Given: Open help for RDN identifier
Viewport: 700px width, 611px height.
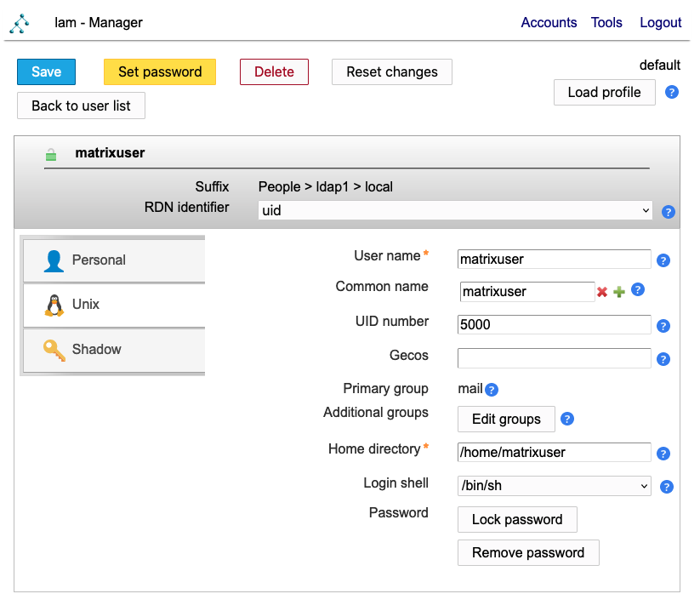Looking at the screenshot, I should [668, 212].
